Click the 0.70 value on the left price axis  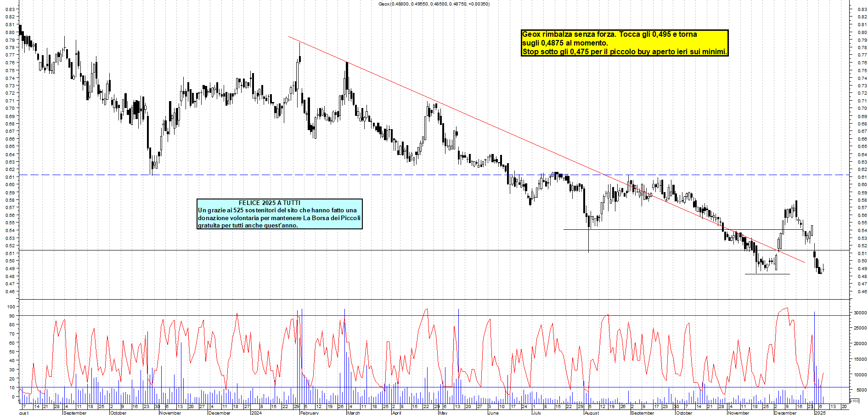[10, 108]
